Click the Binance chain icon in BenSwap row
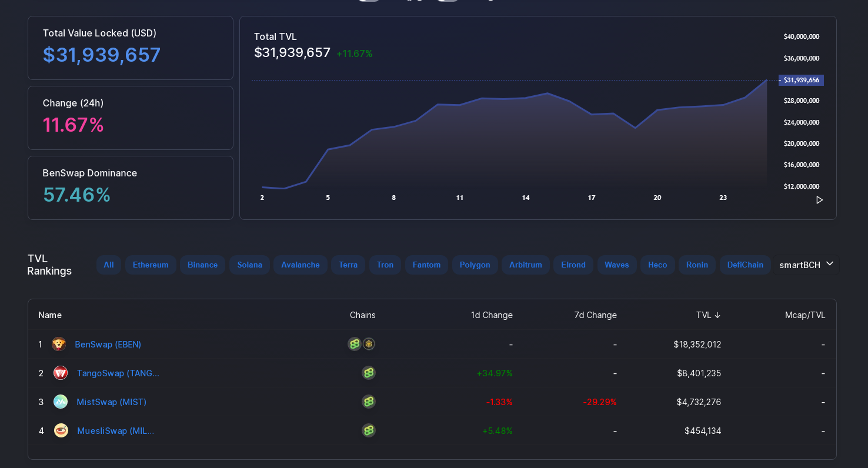Screen dimensions: 868x468 [369, 344]
